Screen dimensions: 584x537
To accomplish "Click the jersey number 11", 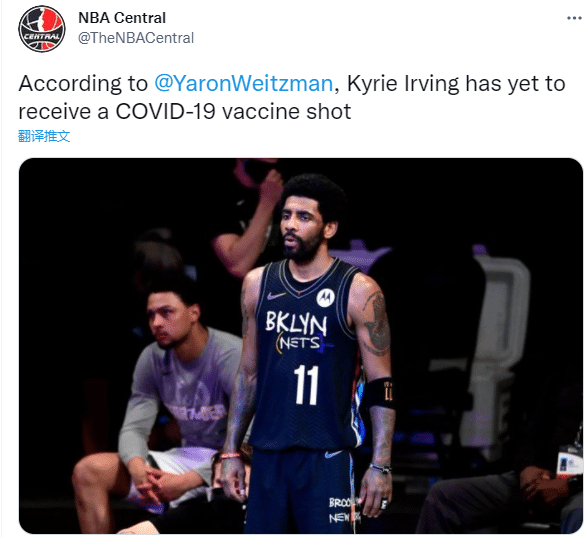I will pos(307,385).
